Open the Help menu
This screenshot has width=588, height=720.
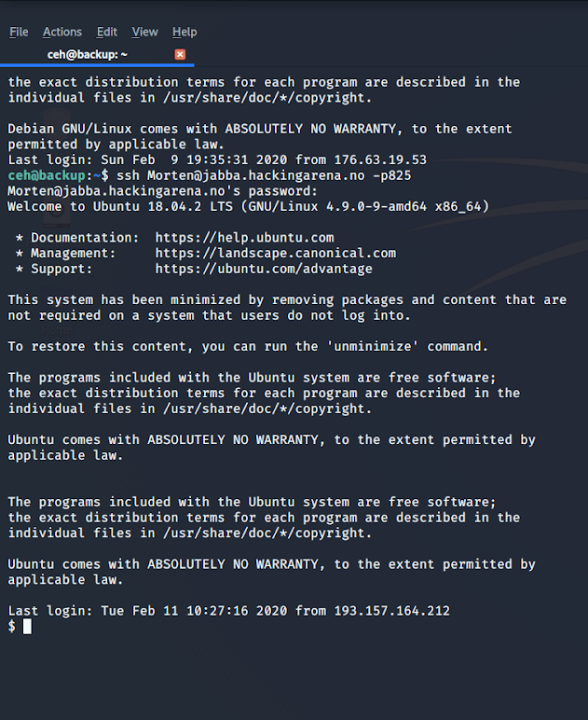pyautogui.click(x=185, y=32)
